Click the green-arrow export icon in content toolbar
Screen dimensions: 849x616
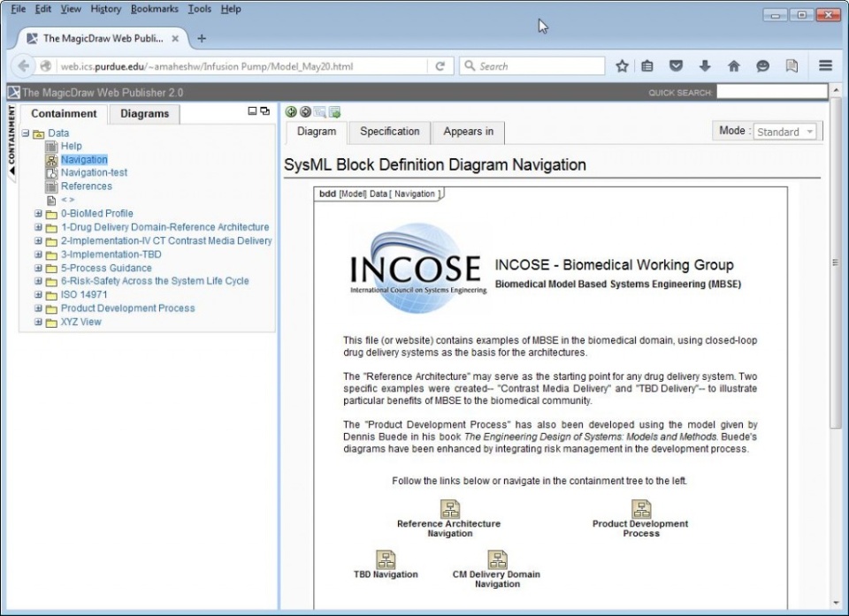coord(334,112)
